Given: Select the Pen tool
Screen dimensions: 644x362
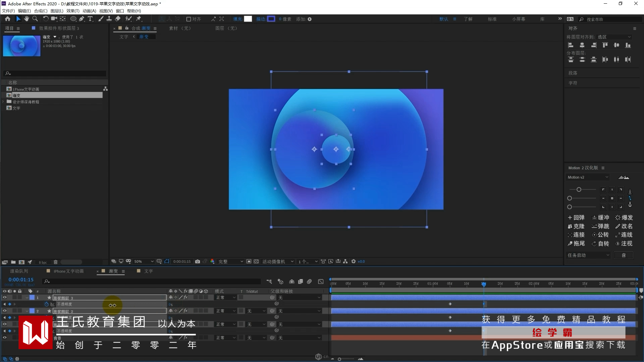Looking at the screenshot, I should (x=82, y=19).
